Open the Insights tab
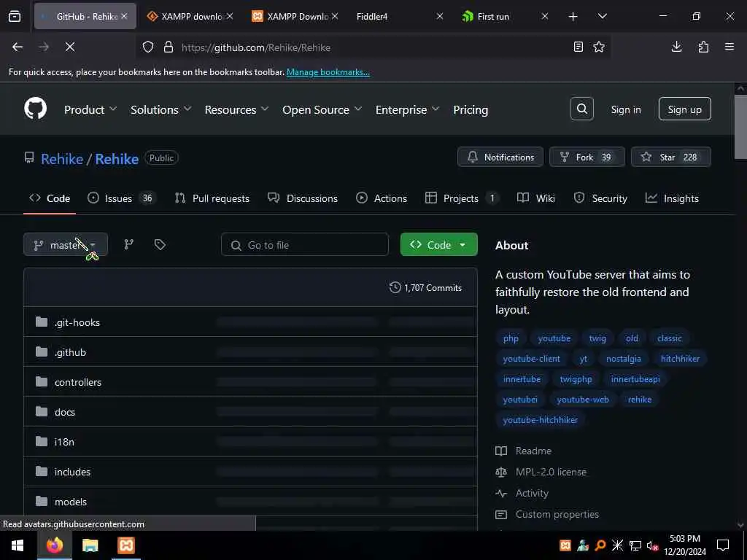747x560 pixels. pyautogui.click(x=672, y=198)
